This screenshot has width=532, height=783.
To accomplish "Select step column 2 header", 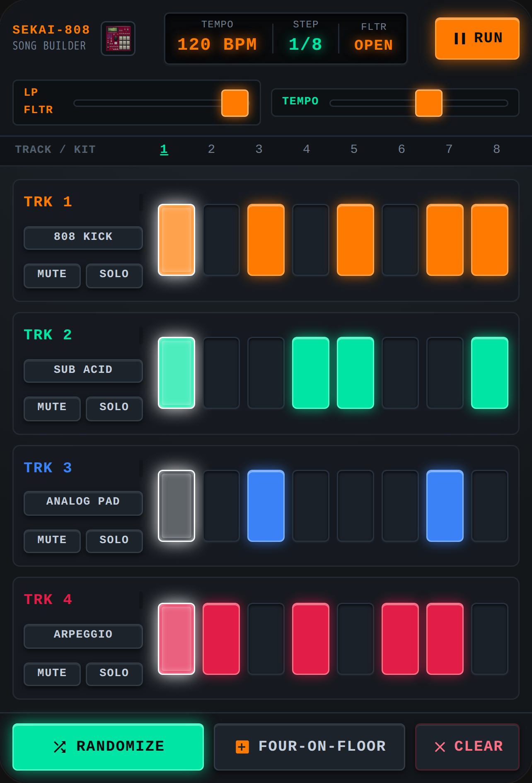I will [211, 149].
